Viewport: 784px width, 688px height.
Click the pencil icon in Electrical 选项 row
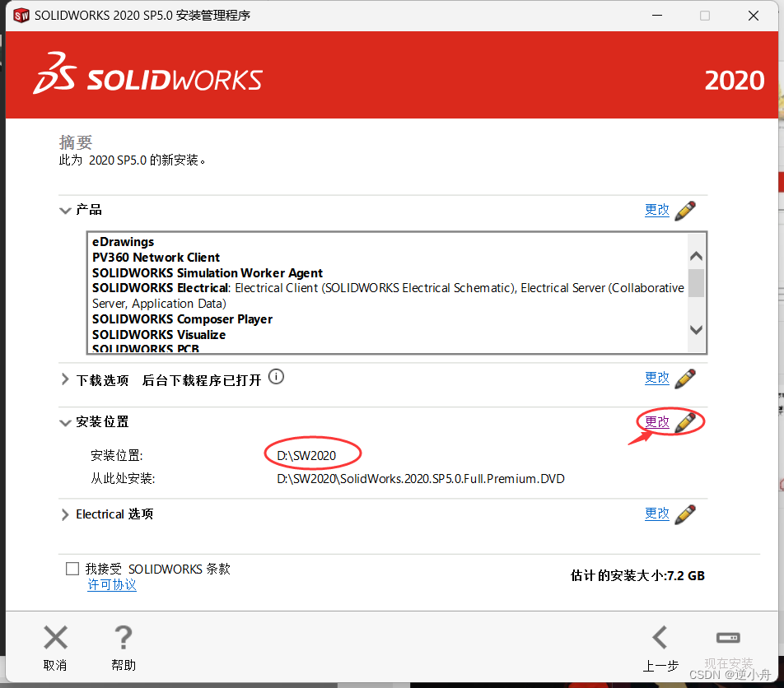tap(685, 514)
